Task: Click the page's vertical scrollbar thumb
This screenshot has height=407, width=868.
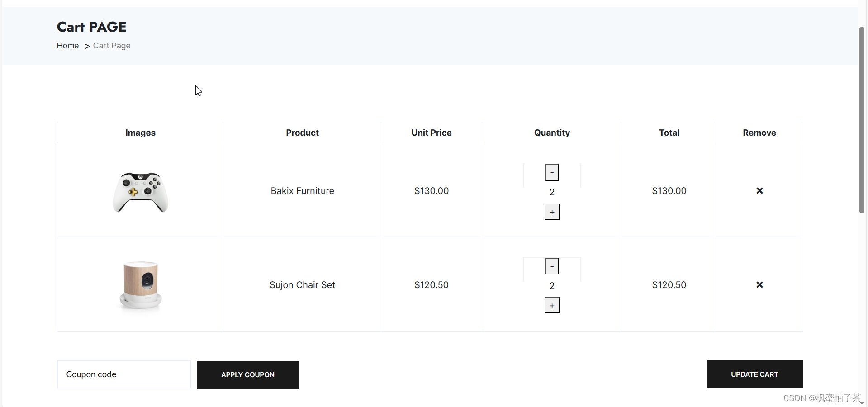Action: 862,120
